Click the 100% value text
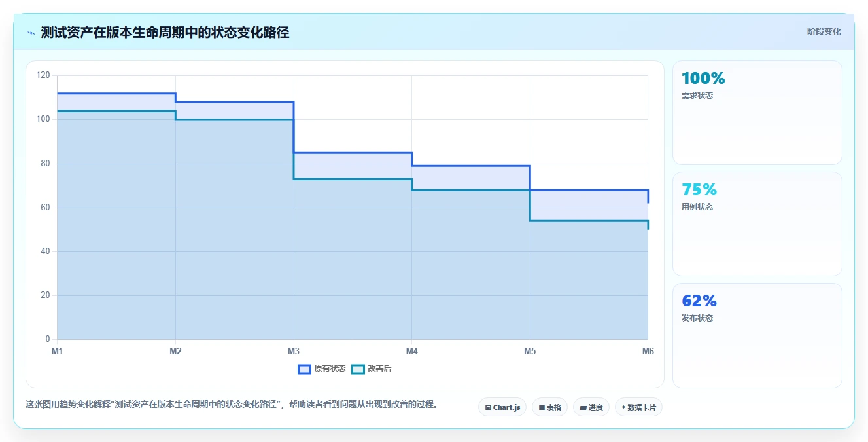 point(703,79)
